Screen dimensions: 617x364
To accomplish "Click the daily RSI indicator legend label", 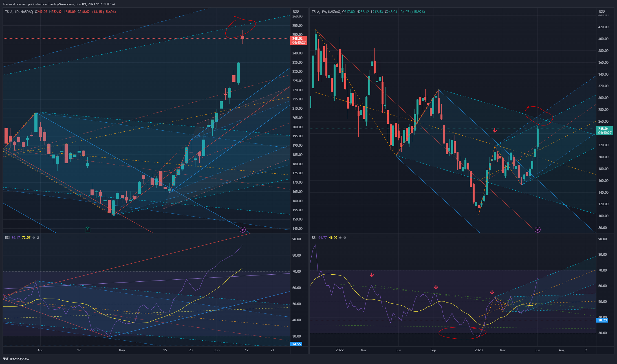I will pos(7,238).
